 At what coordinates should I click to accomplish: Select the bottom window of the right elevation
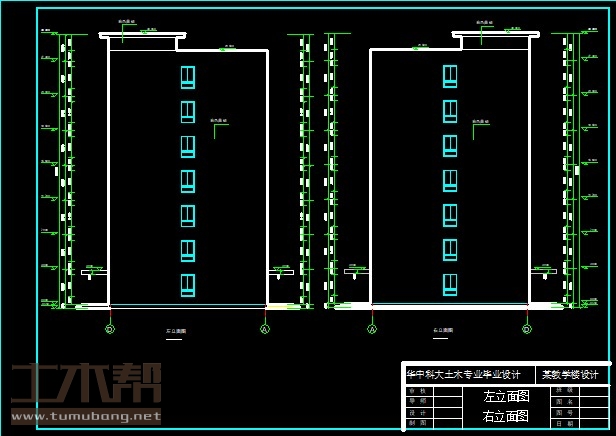pyautogui.click(x=450, y=285)
